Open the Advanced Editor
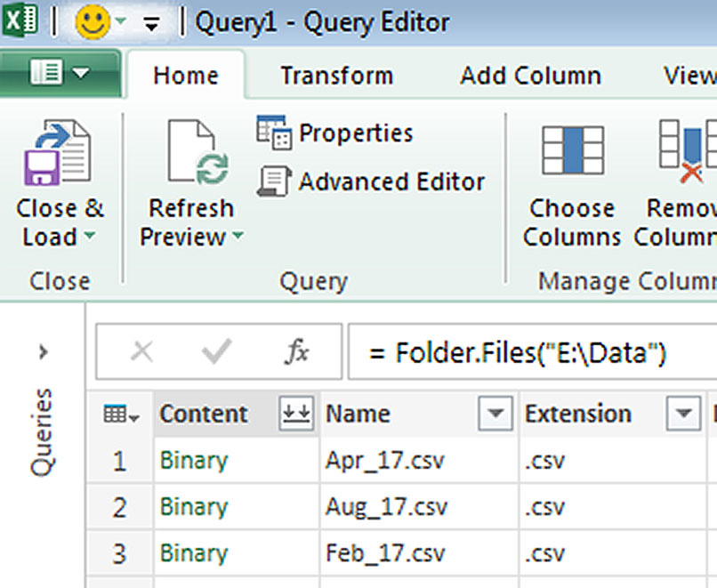 371,181
